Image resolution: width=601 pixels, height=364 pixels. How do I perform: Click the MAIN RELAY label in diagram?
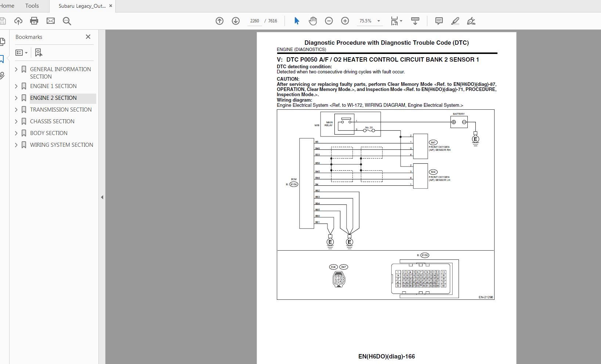(329, 124)
